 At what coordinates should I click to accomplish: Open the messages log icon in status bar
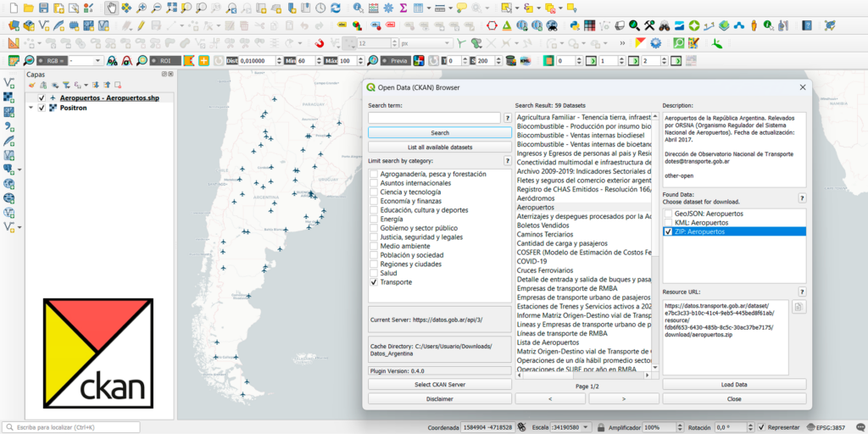pyautogui.click(x=860, y=427)
